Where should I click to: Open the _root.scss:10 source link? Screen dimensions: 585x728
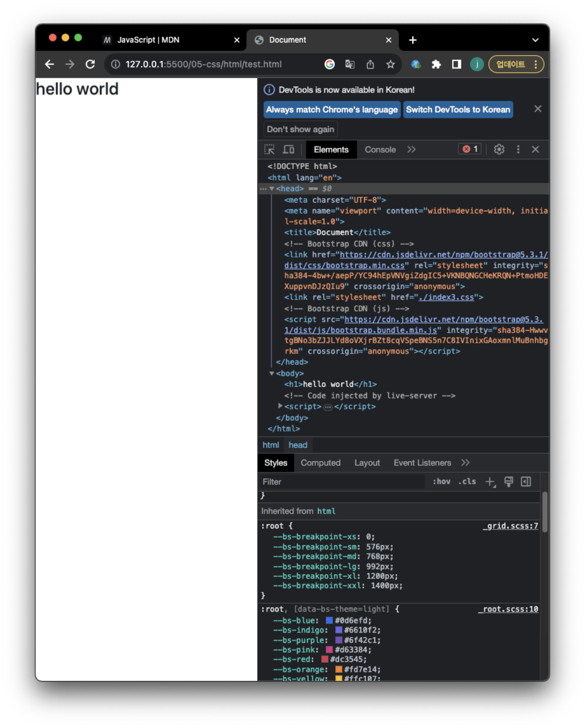(508, 609)
